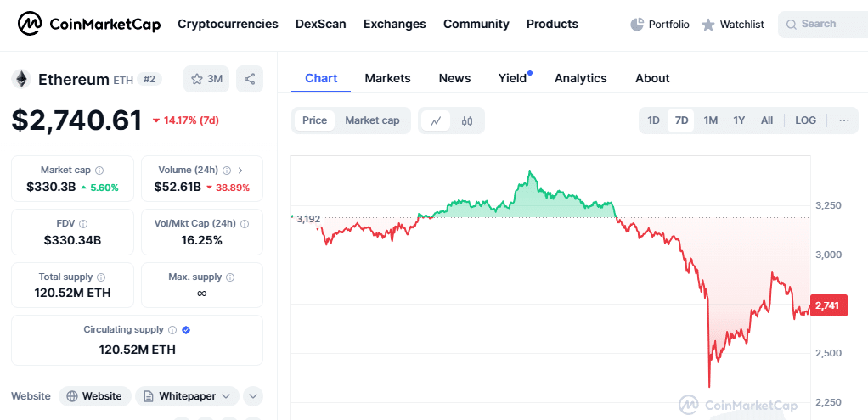The image size is (868, 420).
Task: Expand Volume (24h) chevron arrow
Action: (x=240, y=171)
